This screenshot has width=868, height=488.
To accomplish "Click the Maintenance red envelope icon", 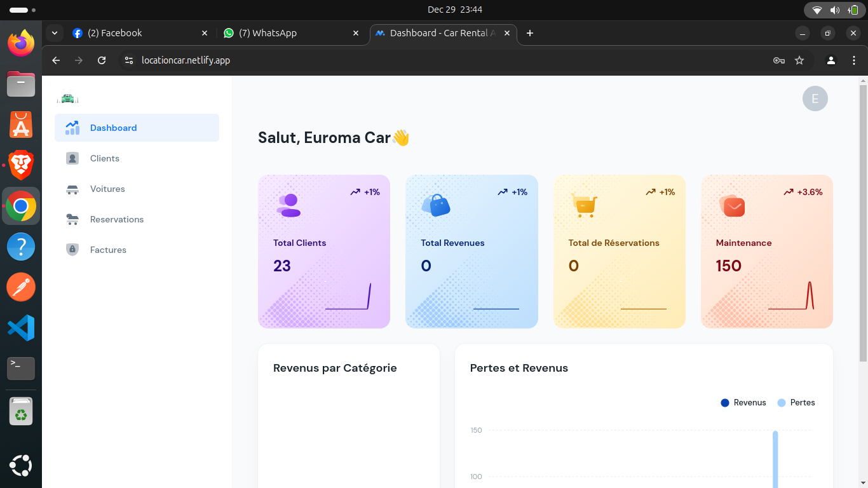I will click(x=732, y=205).
